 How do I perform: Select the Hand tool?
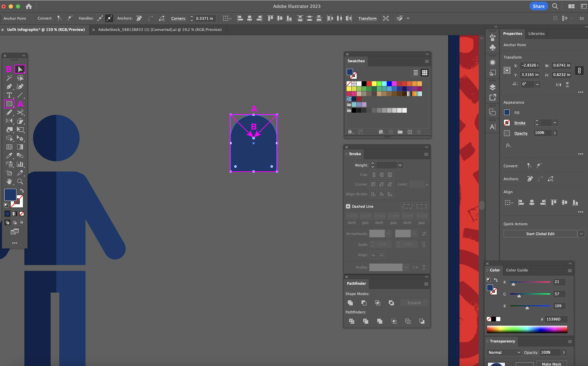pos(9,182)
